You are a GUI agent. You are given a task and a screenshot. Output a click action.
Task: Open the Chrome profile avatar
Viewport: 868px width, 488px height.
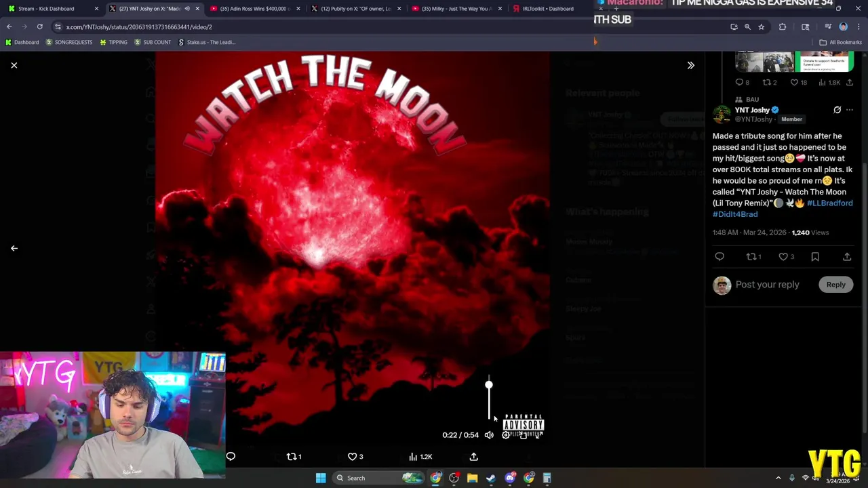click(x=843, y=26)
